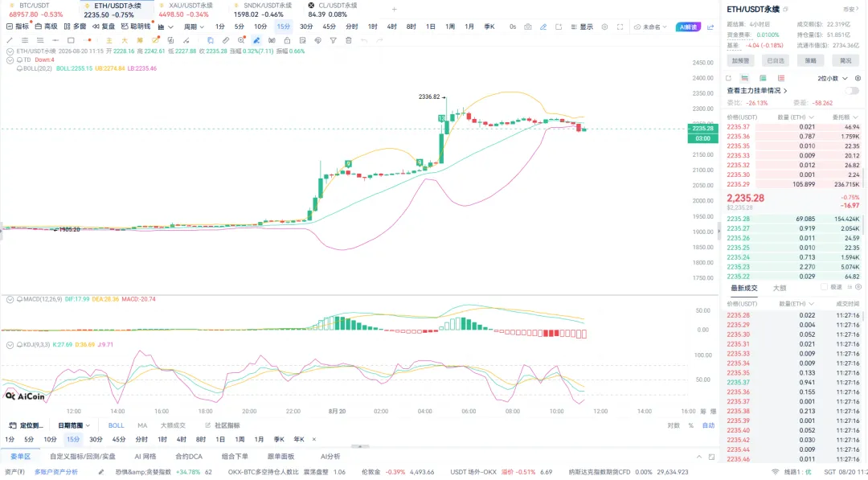The height and width of the screenshot is (480, 868).
Task: Open 多窗 multi-window layout
Action: coord(76,27)
